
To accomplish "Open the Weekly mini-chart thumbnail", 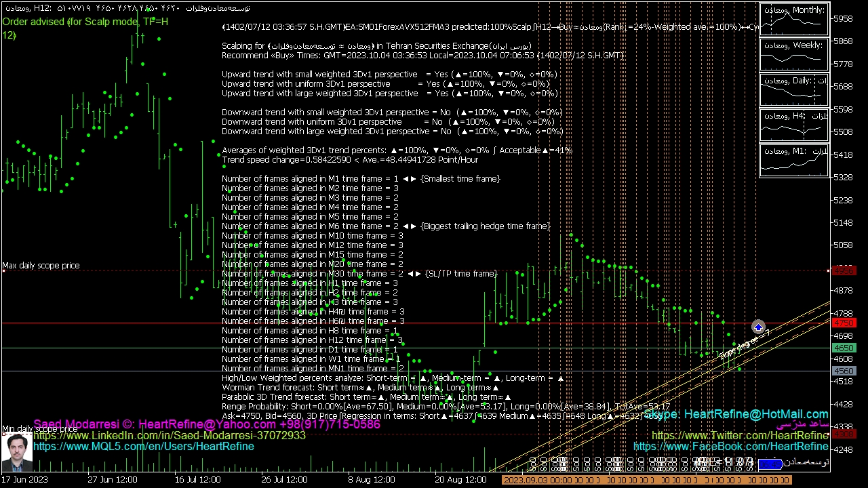I will [x=794, y=56].
